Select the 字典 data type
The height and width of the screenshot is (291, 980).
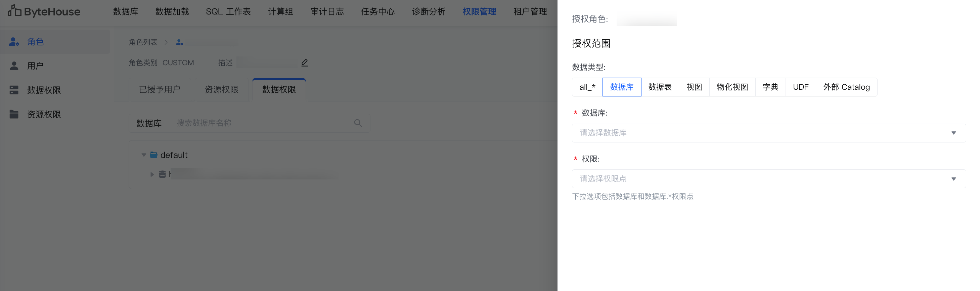(770, 87)
